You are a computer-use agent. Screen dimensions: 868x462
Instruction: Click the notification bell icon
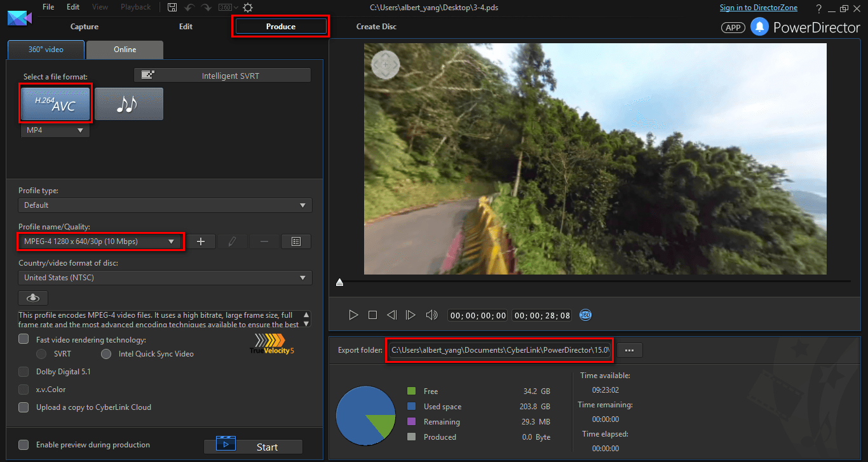(x=759, y=27)
